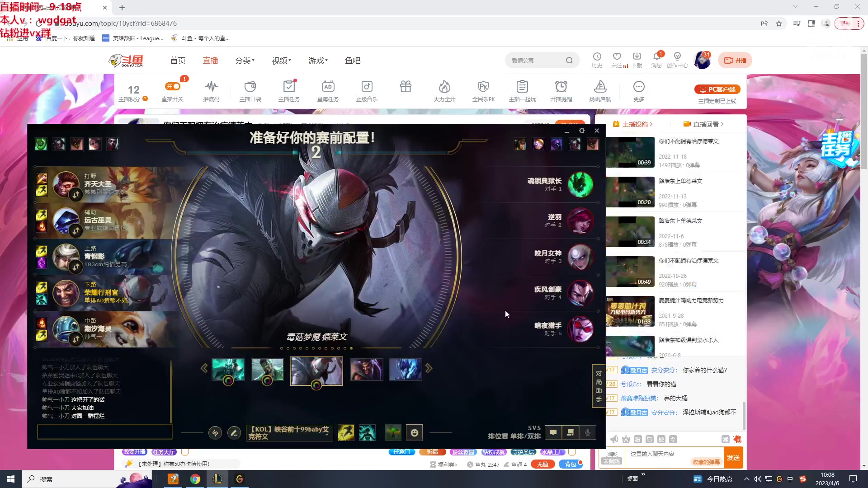Open League client settings gear
Image resolution: width=868 pixels, height=488 pixels.
tap(582, 131)
